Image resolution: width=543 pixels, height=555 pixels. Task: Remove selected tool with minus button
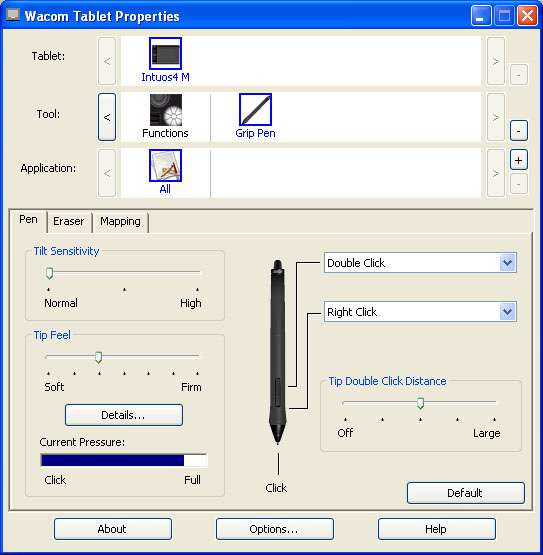tap(519, 131)
